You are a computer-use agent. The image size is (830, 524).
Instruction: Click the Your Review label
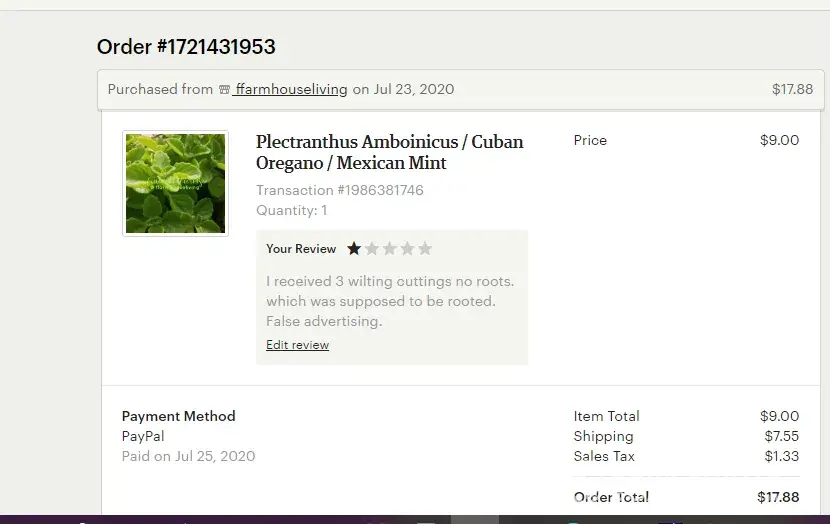[x=301, y=249]
